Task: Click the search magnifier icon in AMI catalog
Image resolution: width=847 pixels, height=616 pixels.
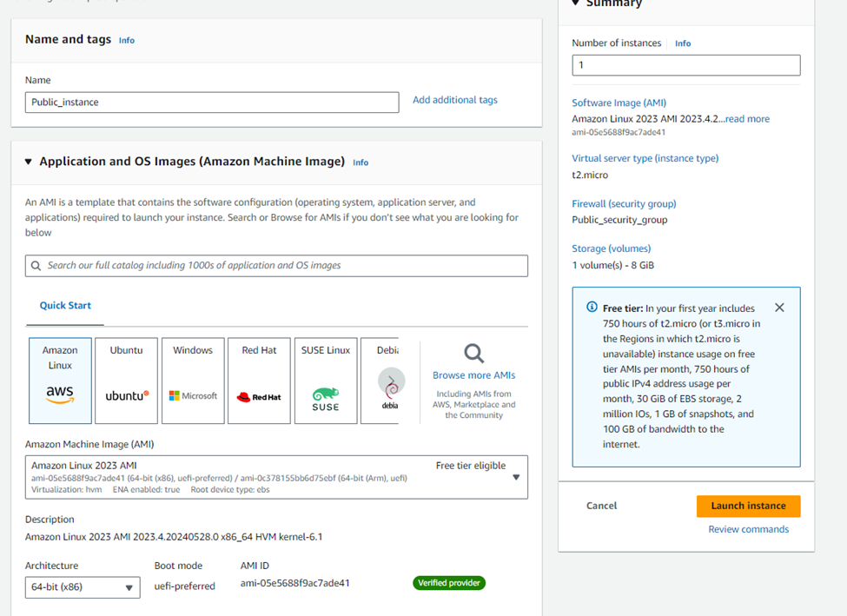Action: coord(36,266)
